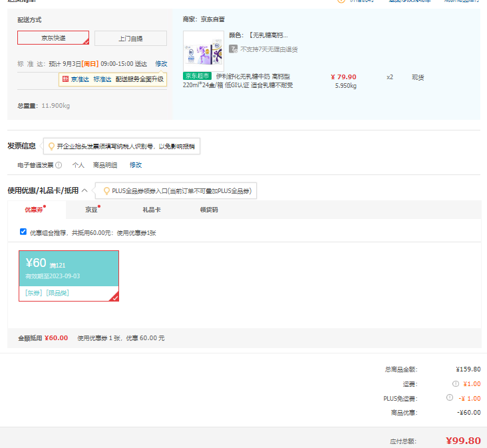
Task: Click lightbulb icon in invoice tip
Action: 51,146
